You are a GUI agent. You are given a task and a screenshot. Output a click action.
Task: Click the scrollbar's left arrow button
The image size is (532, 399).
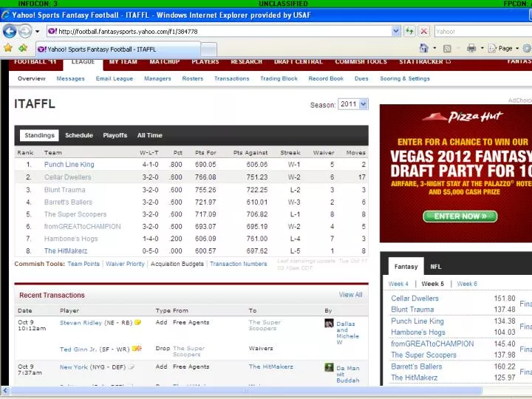pos(4,391)
